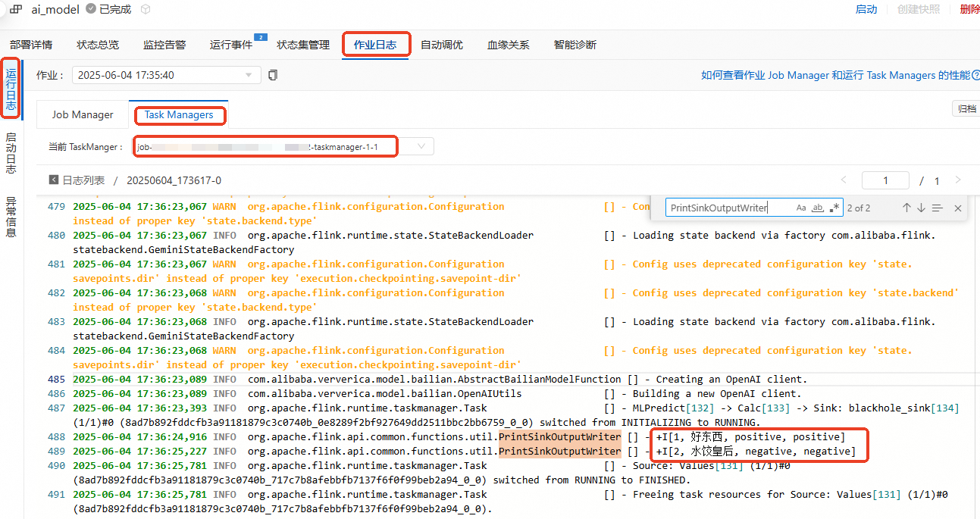This screenshot has height=519, width=980.
Task: Click the highlighted PrintSinkOutputWriter on line 489
Action: (x=559, y=452)
